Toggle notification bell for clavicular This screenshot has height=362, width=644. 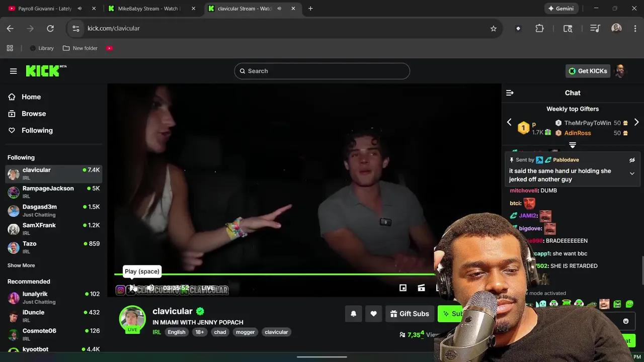coord(353,314)
